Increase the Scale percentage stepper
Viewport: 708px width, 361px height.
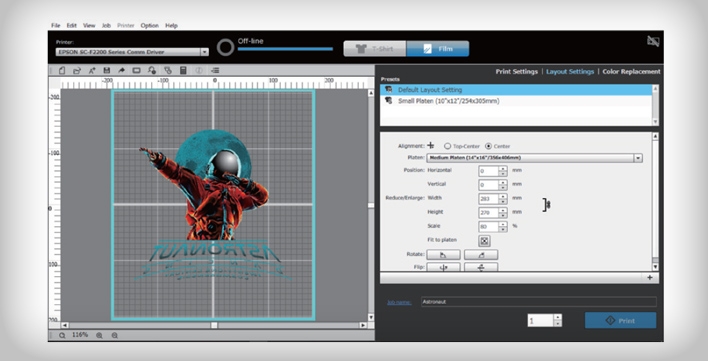pos(503,224)
